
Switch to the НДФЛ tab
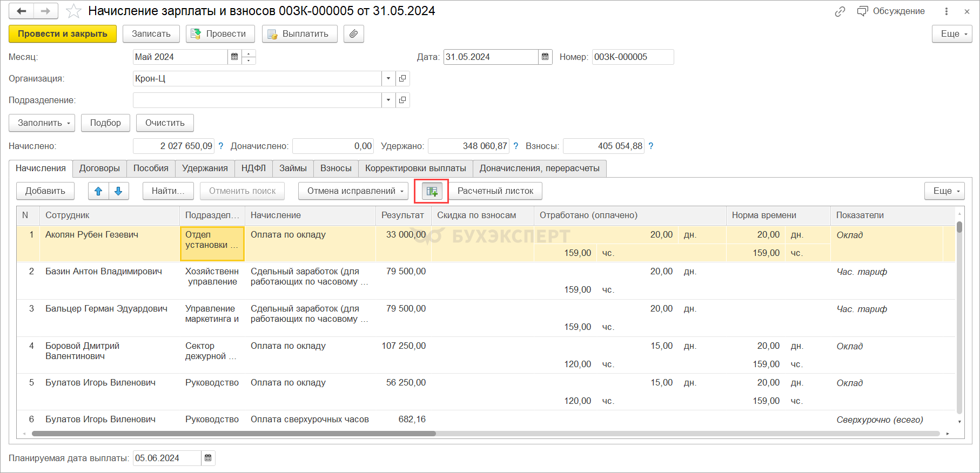(253, 168)
